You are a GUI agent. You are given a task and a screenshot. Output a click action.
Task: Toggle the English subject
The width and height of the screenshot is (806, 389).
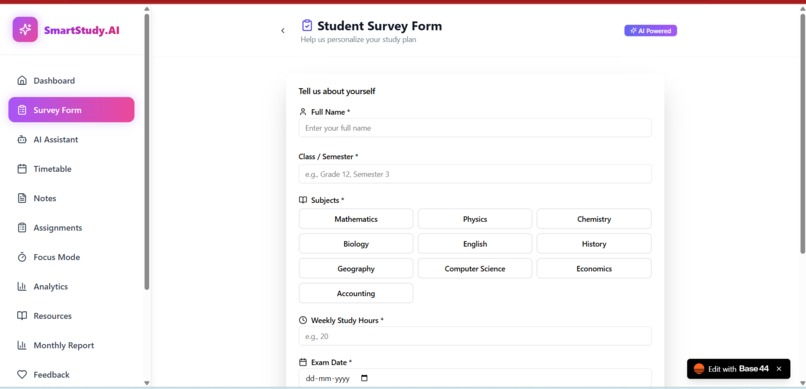[475, 244]
